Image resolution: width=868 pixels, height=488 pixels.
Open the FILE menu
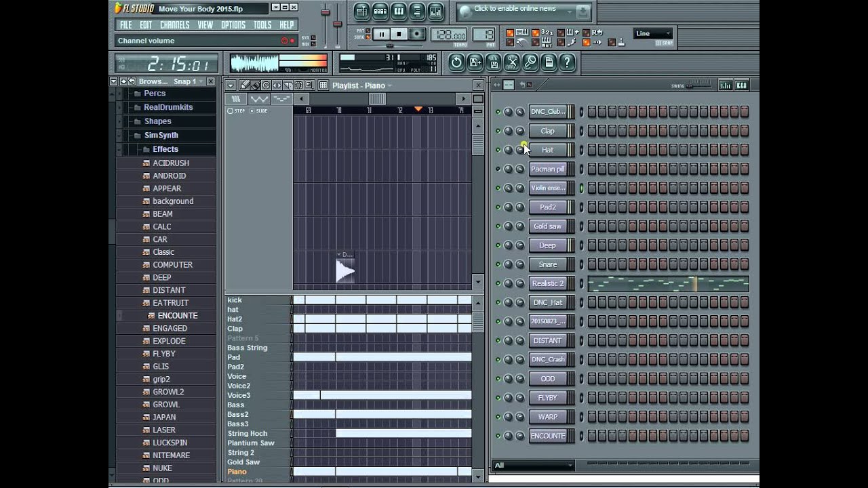(126, 25)
